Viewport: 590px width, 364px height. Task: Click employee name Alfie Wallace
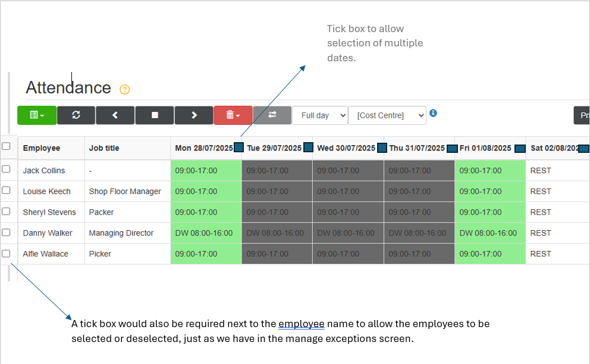(46, 254)
